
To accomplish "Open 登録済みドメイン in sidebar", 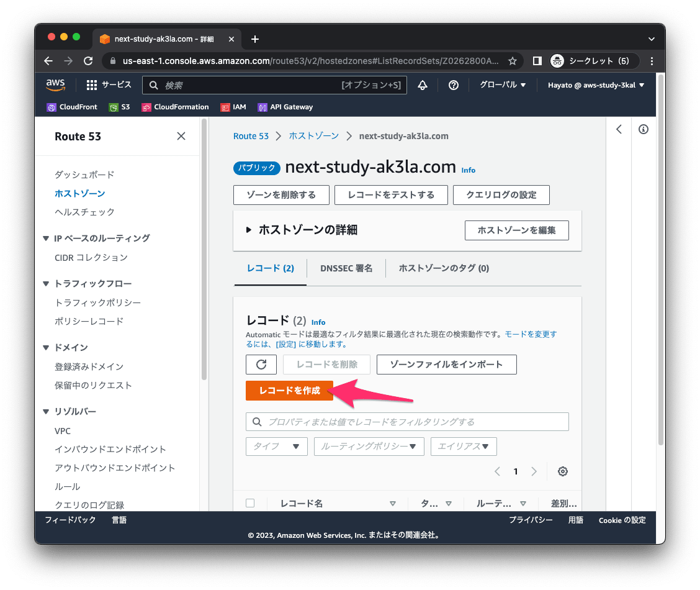I will click(x=89, y=366).
